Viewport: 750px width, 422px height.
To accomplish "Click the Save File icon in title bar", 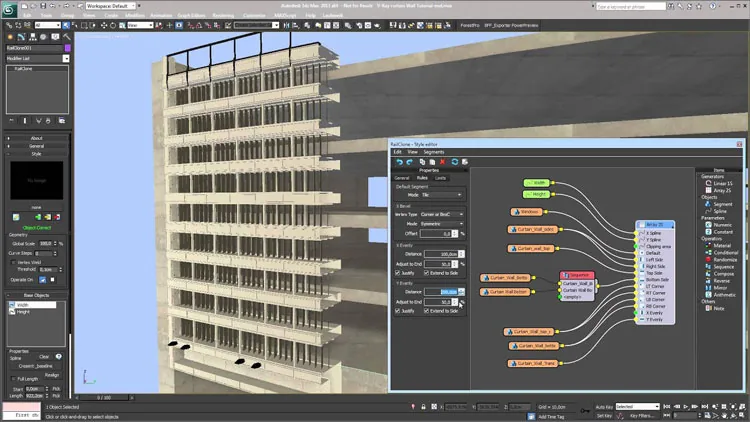I will pos(43,6).
